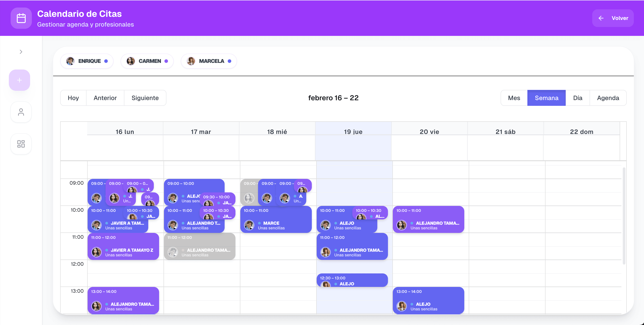Expand the sidebar with the chevron arrow
This screenshot has height=325, width=644.
(21, 52)
